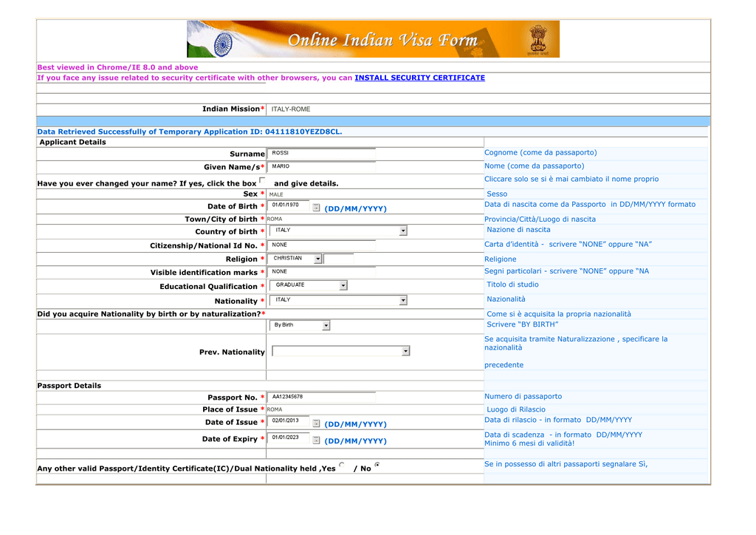
Task: Click the 'Se in possesso di altri passaporti' hint
Action: [x=566, y=464]
